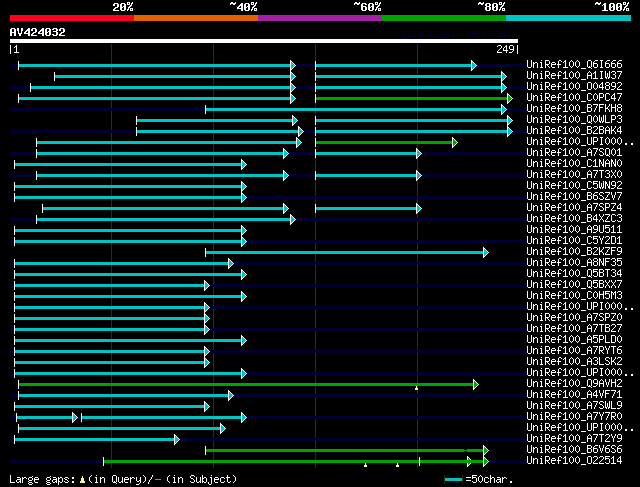The image size is (640, 487).
Task: Click the white AV424032 query sequence bar
Action: tap(264, 41)
